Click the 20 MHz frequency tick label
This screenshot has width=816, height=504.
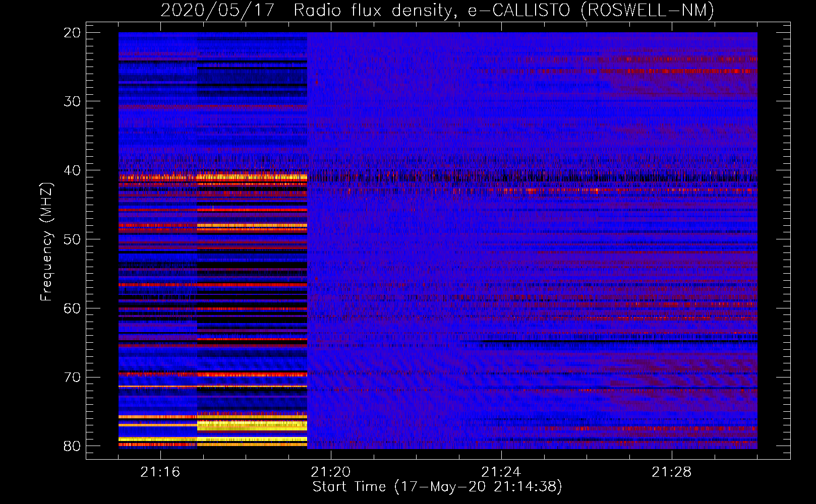tap(72, 33)
